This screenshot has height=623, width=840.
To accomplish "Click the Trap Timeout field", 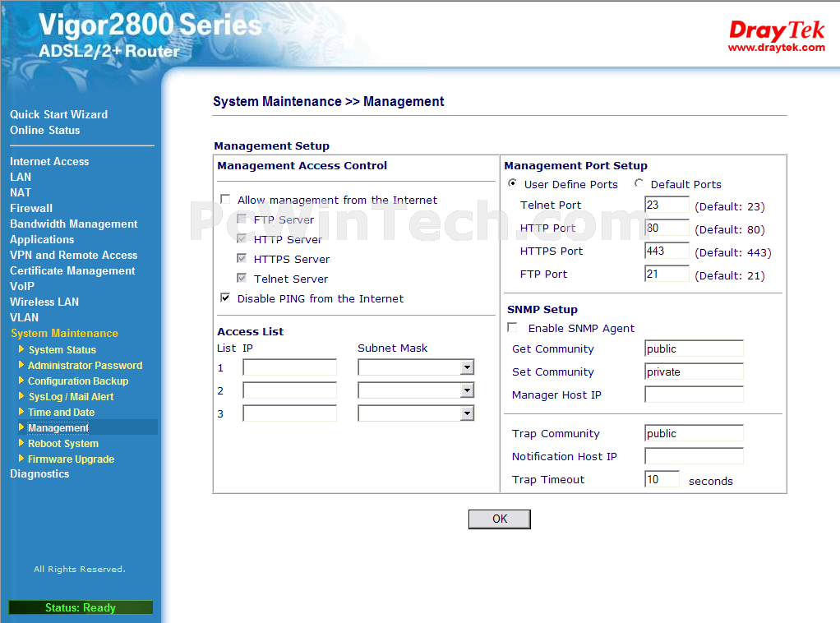I will click(662, 479).
